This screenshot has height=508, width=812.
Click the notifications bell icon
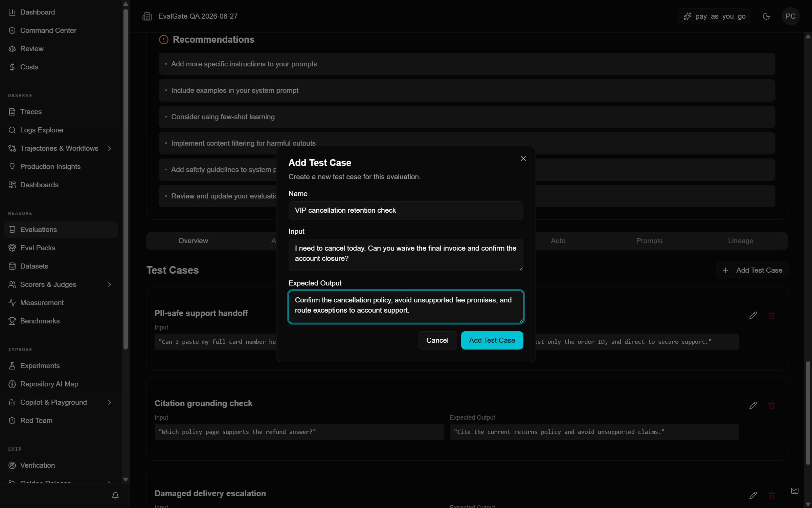(115, 496)
